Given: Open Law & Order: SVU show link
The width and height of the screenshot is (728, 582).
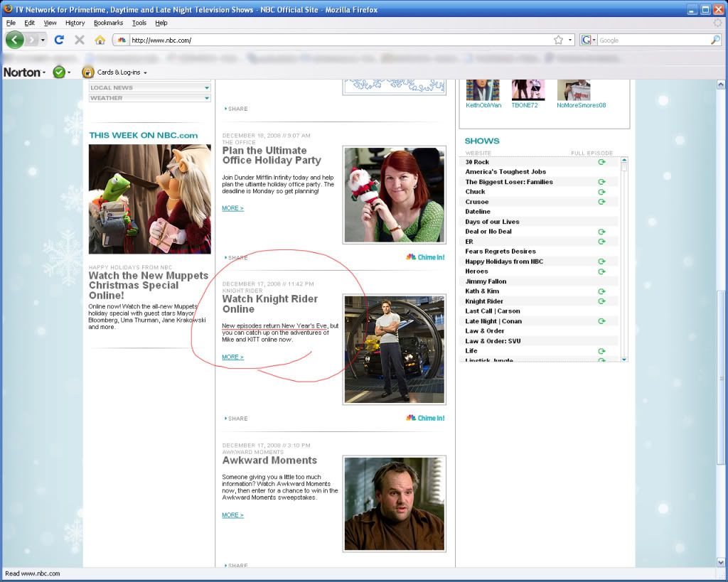Looking at the screenshot, I should pyautogui.click(x=493, y=341).
